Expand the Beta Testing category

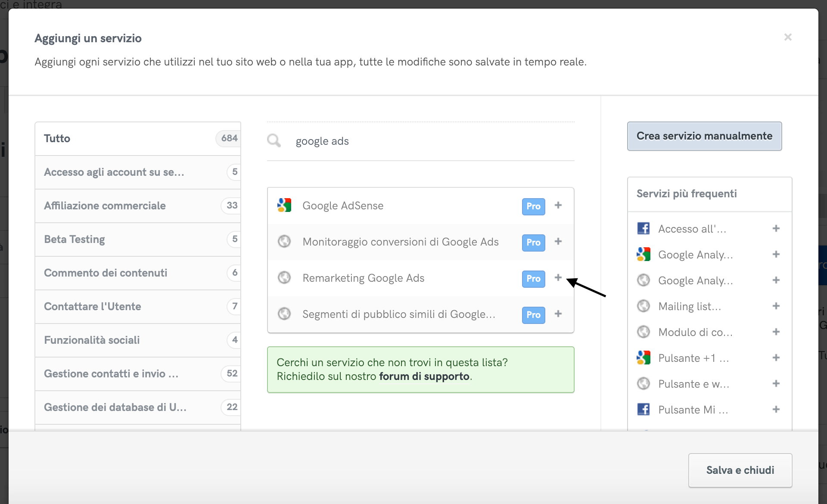coord(75,240)
